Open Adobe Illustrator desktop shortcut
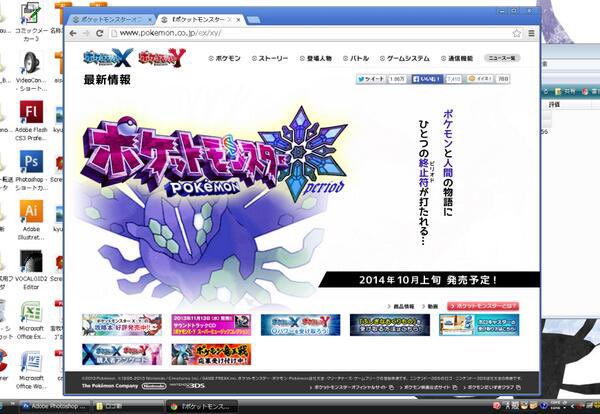 coord(31,220)
